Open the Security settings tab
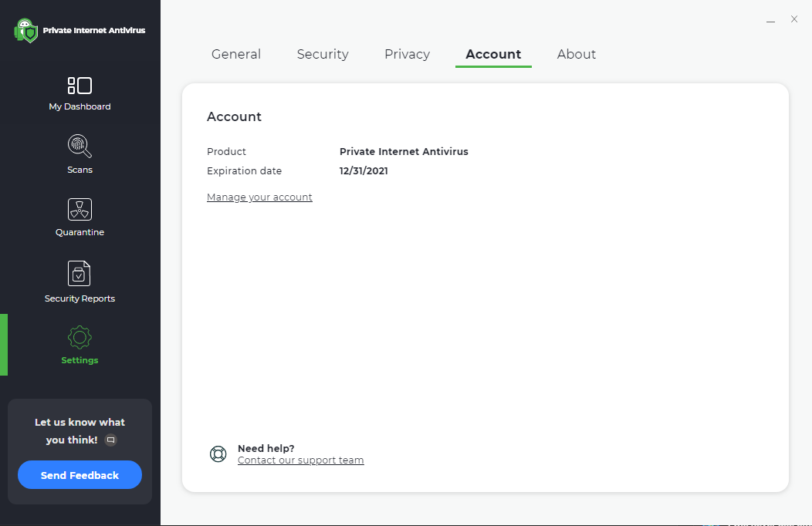The width and height of the screenshot is (812, 526). [323, 54]
